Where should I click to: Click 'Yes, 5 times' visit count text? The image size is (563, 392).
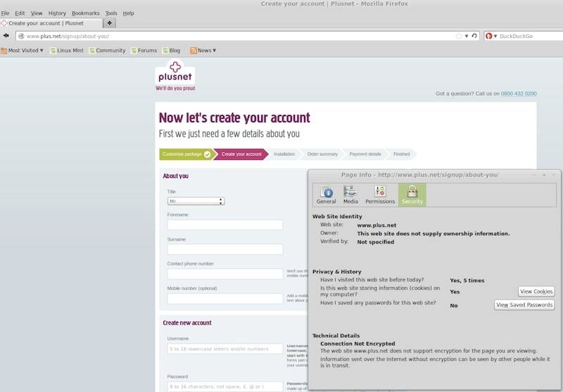pyautogui.click(x=467, y=280)
